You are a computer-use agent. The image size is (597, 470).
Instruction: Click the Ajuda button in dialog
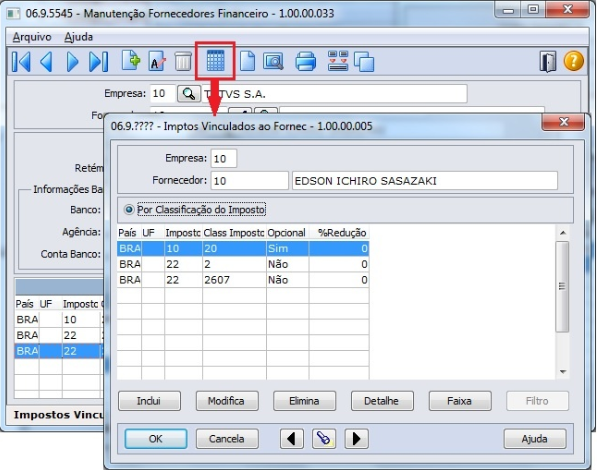pos(535,439)
